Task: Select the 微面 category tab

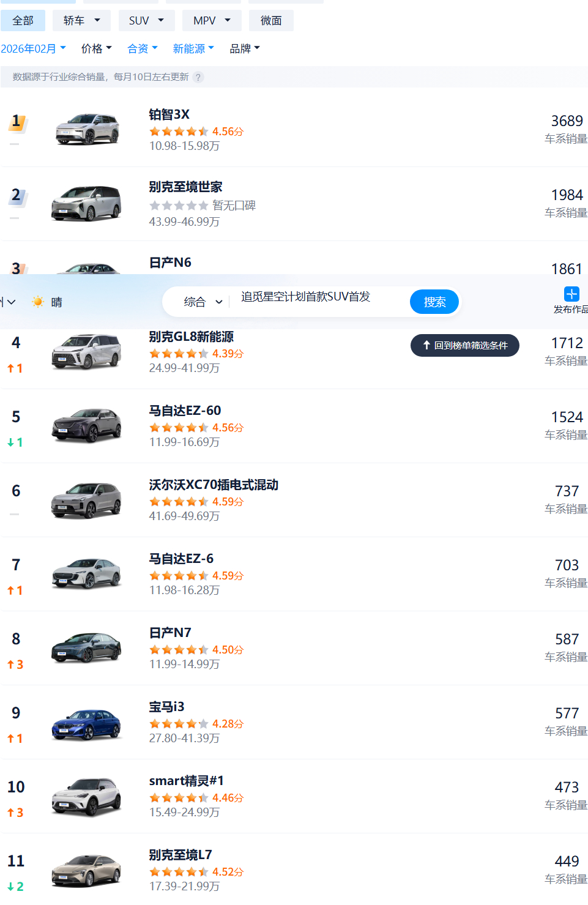Action: point(271,21)
